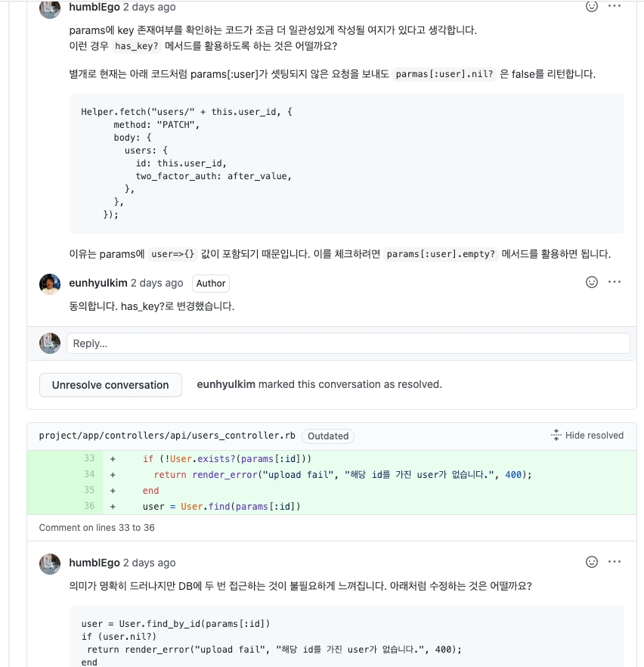This screenshot has width=644, height=667.
Task: Click humblEgo username in lower comment
Action: pyautogui.click(x=94, y=563)
